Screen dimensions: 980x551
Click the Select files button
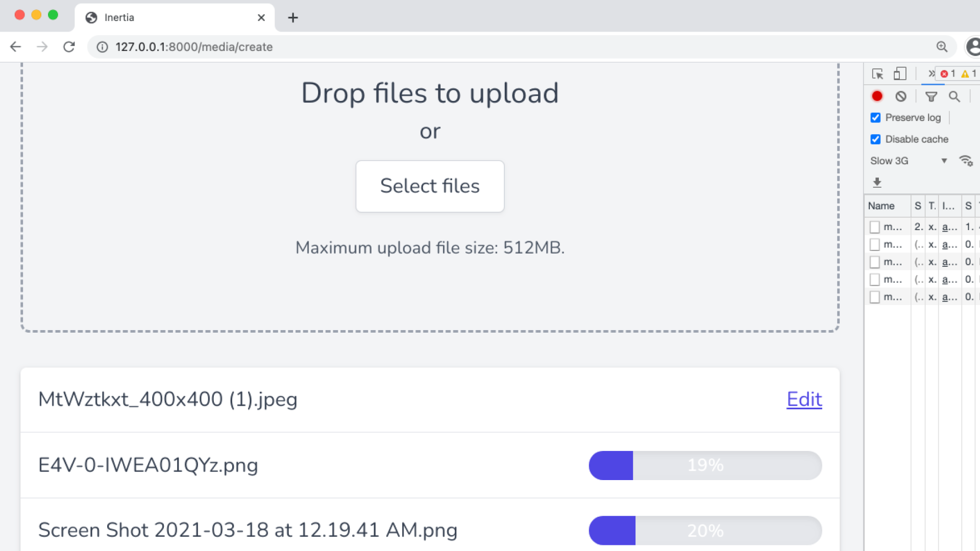430,186
